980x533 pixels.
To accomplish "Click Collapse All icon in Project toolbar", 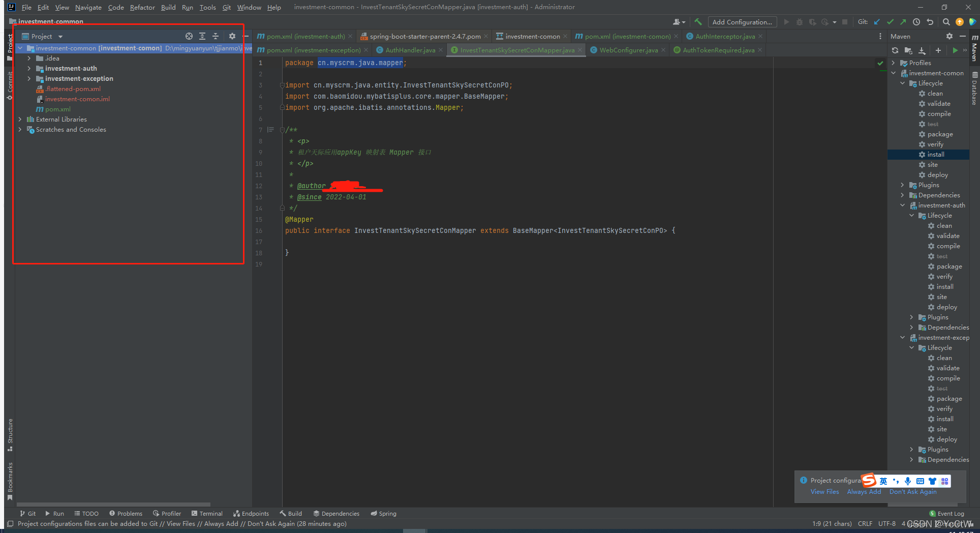I will tap(215, 36).
